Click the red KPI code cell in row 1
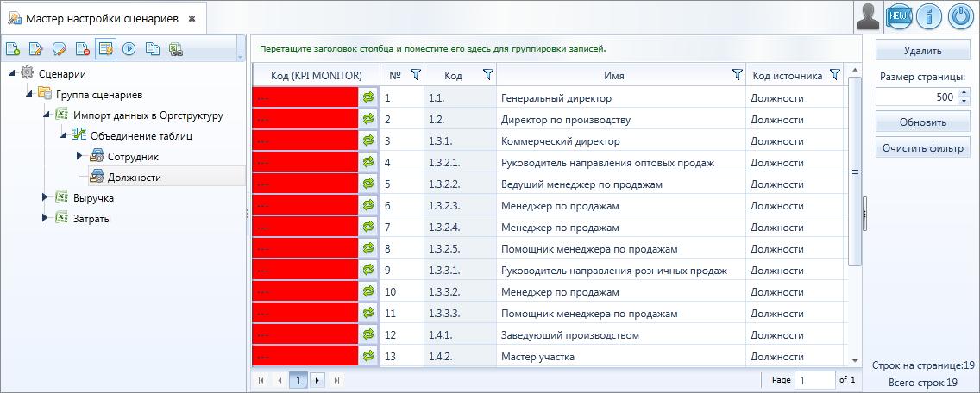The image size is (980, 393). point(305,97)
